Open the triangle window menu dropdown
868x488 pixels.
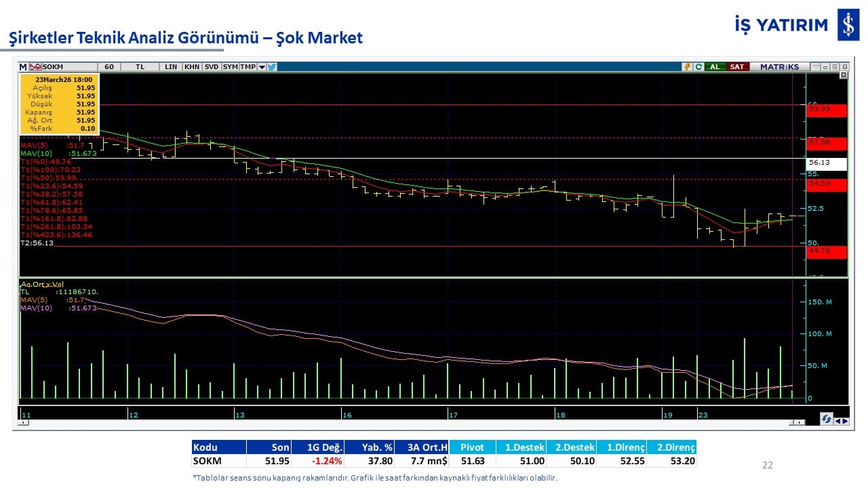point(815,67)
